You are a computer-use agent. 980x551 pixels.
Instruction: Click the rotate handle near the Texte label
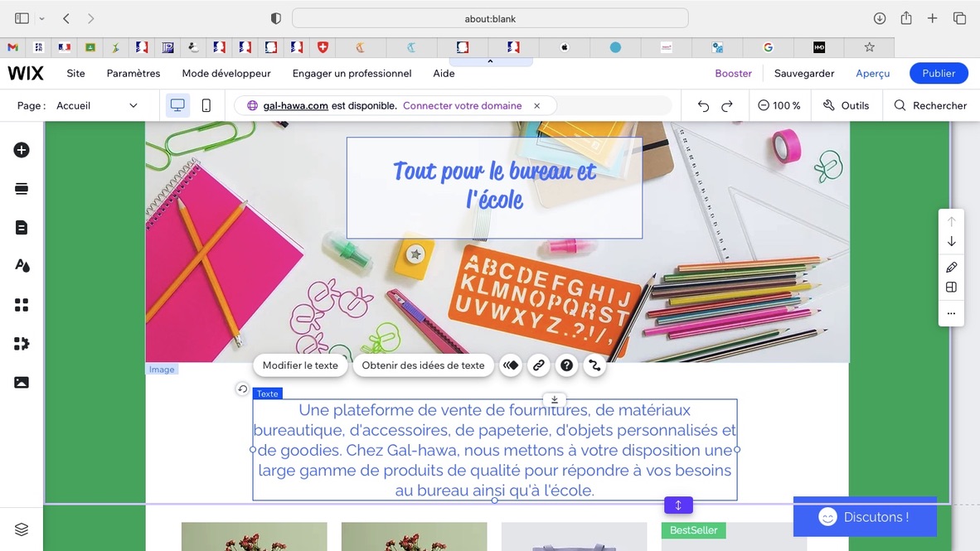[242, 389]
